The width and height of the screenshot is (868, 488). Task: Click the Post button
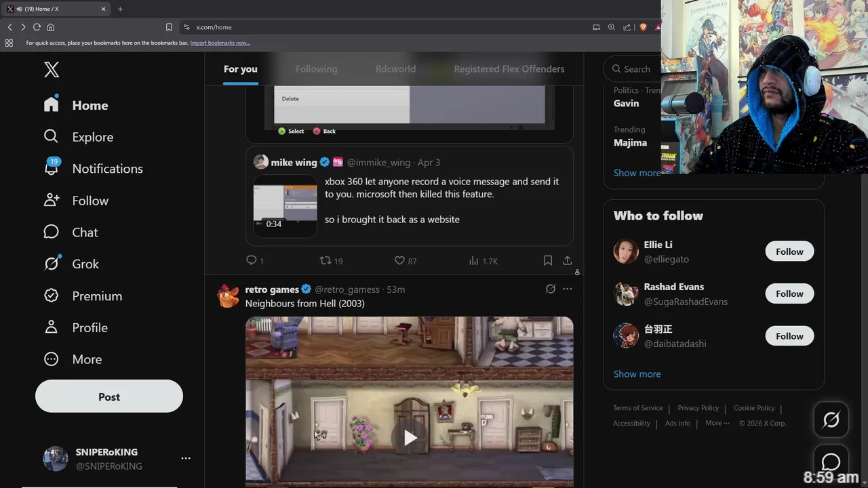(109, 396)
